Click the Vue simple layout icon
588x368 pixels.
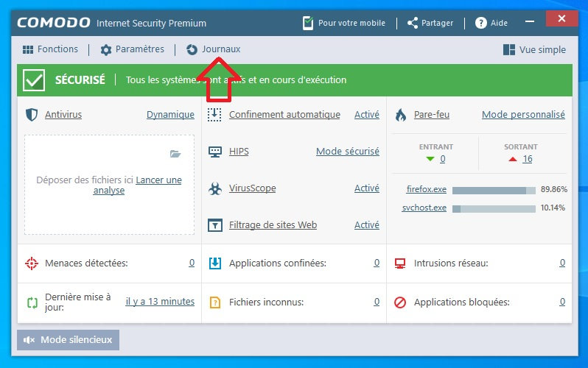[x=509, y=49]
